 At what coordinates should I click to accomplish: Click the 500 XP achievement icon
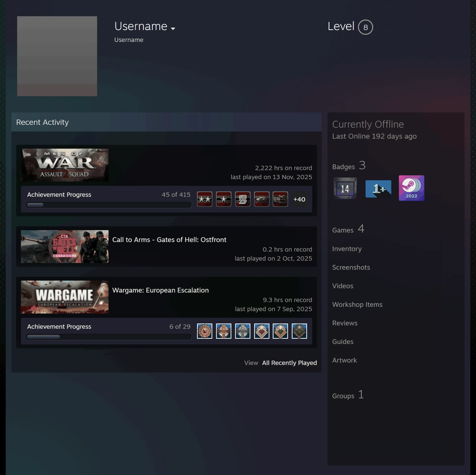242,199
